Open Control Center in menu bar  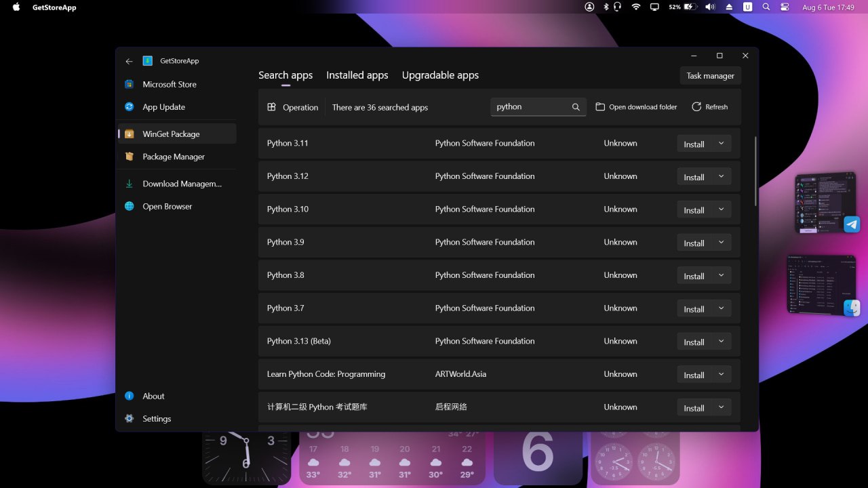click(x=785, y=7)
